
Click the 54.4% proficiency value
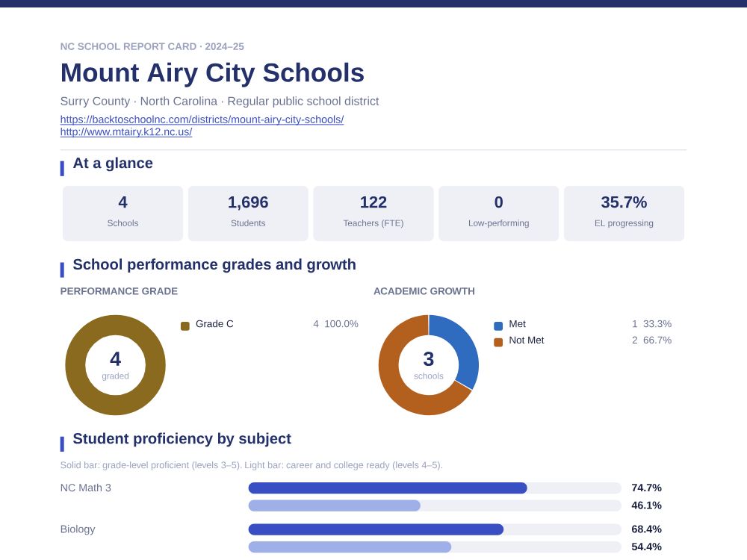(646, 547)
